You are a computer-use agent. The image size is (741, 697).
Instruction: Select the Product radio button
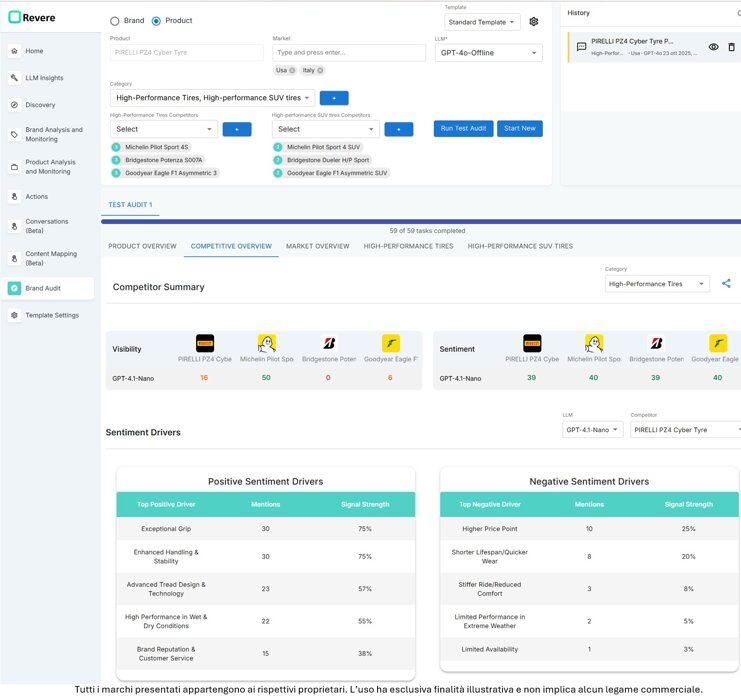(156, 21)
